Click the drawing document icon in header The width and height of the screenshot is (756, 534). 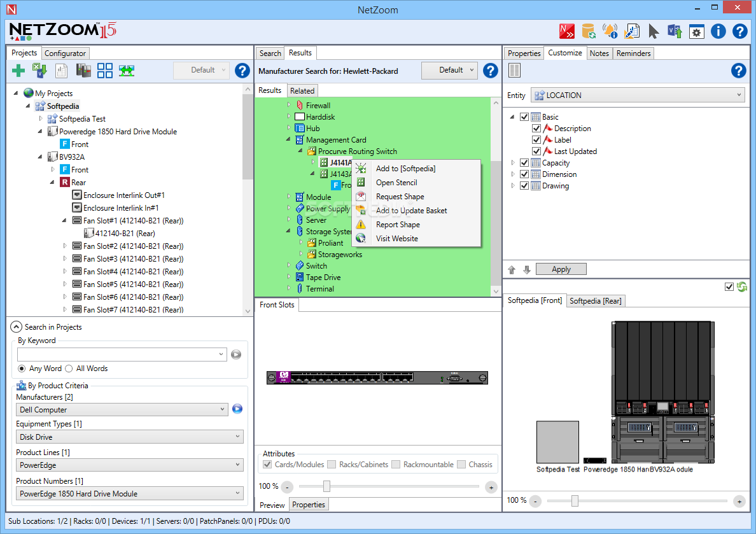click(632, 31)
